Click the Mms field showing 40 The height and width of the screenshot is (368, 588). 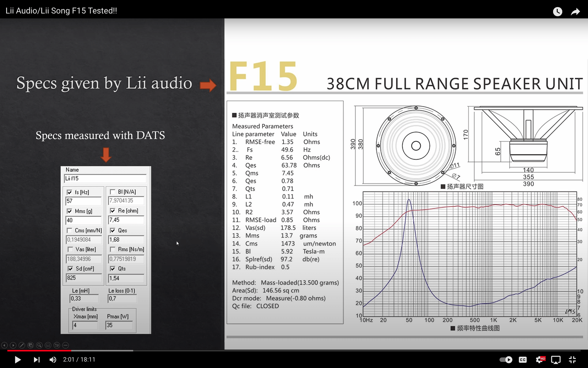83,220
